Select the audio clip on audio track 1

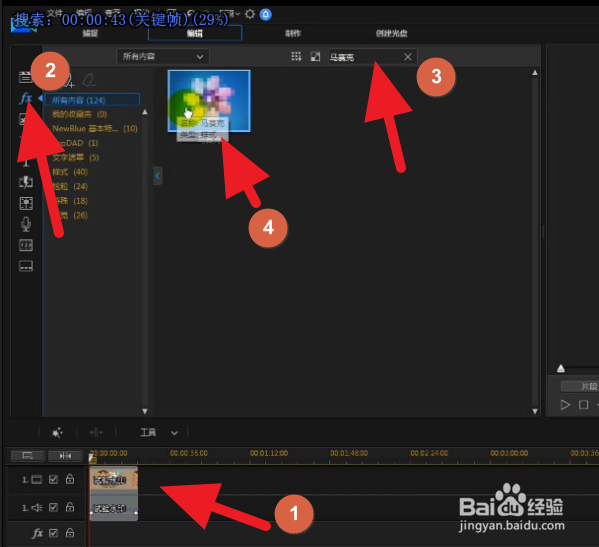(114, 508)
